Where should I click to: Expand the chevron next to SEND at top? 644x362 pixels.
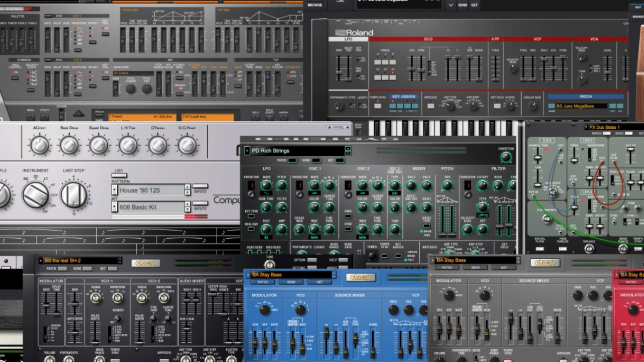[451, 5]
